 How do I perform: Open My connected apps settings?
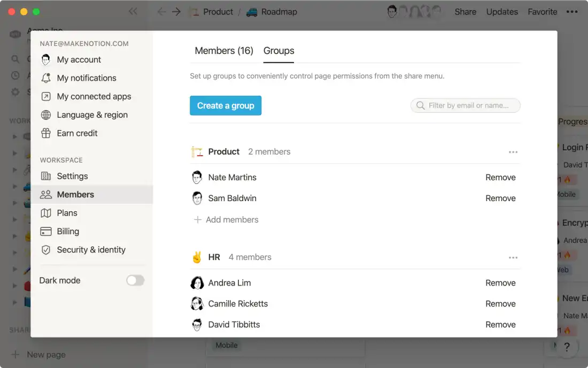[47, 96]
